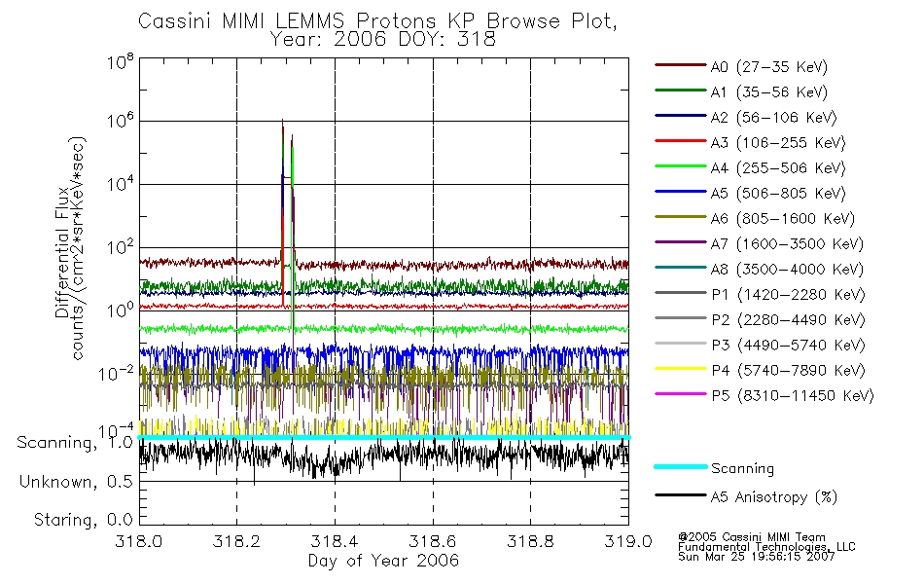The width and height of the screenshot is (924, 584).
Task: Click the 318.4 x-axis tick label
Action: point(335,541)
